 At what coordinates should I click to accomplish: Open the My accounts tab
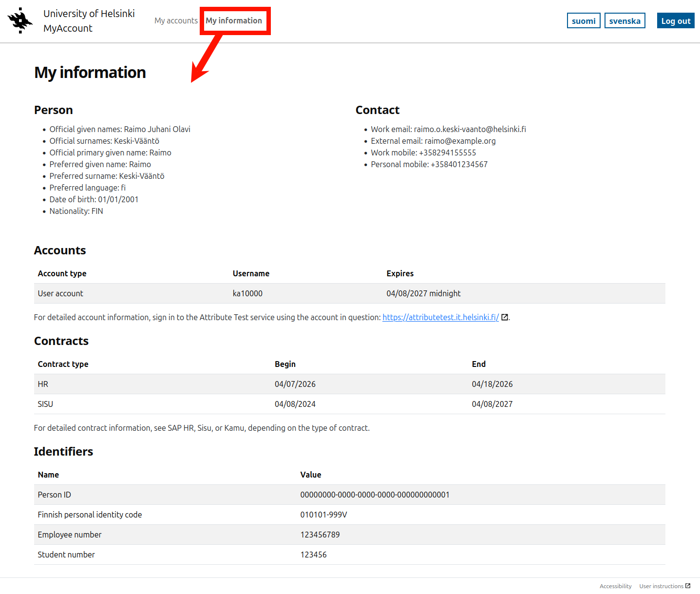(x=176, y=20)
